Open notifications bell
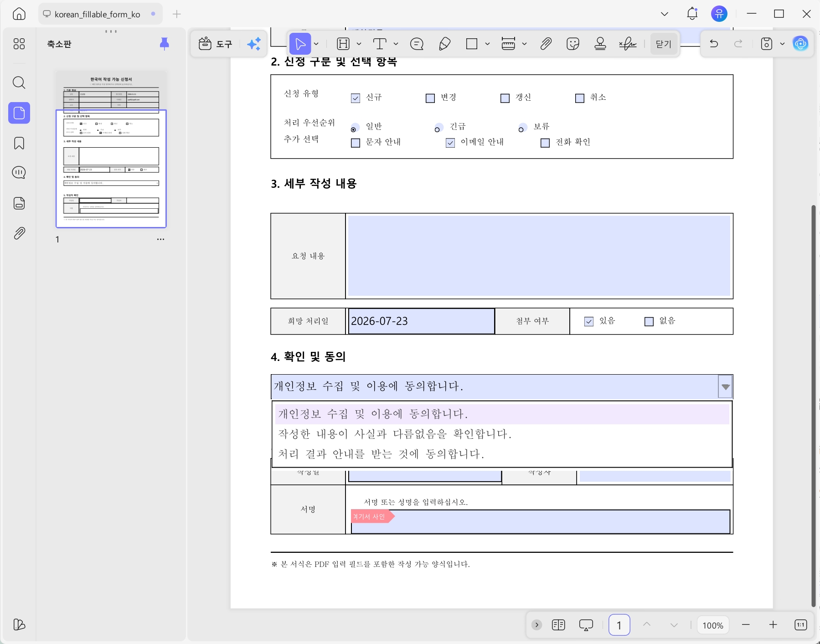This screenshot has width=820, height=644. point(692,14)
